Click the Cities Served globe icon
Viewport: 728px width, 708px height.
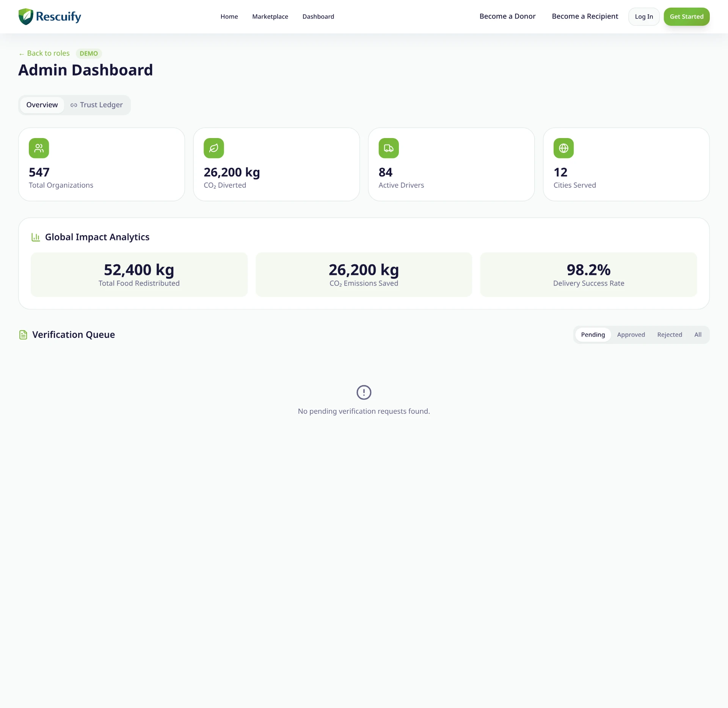[x=563, y=148]
